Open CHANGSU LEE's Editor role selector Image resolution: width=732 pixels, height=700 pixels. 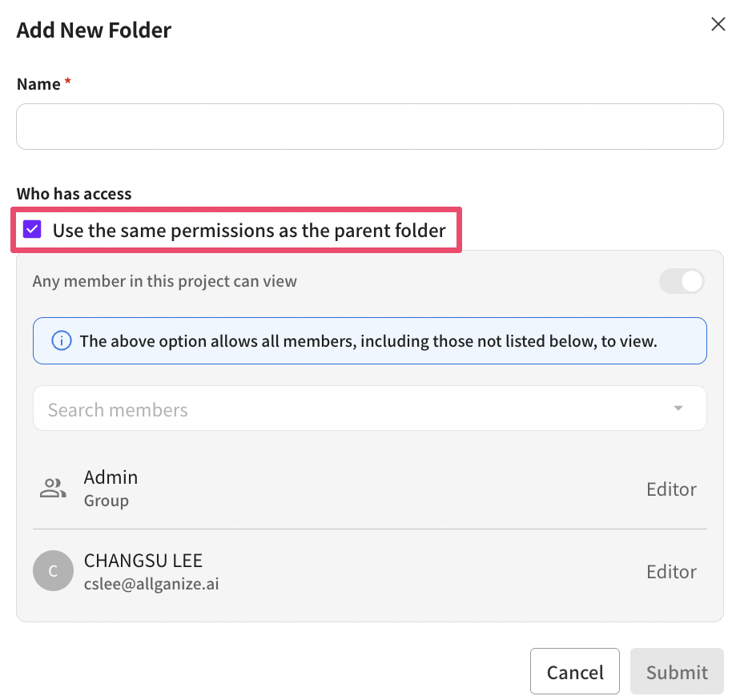671,572
